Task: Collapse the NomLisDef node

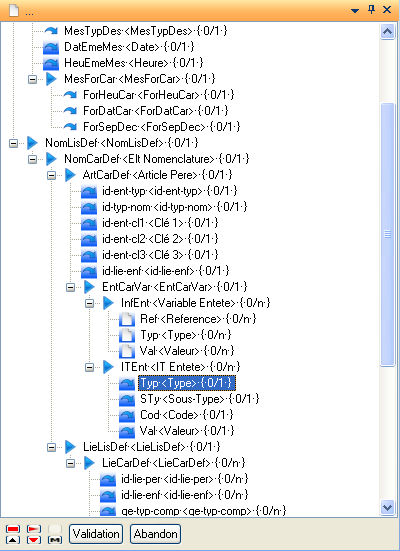Action: coord(13,143)
